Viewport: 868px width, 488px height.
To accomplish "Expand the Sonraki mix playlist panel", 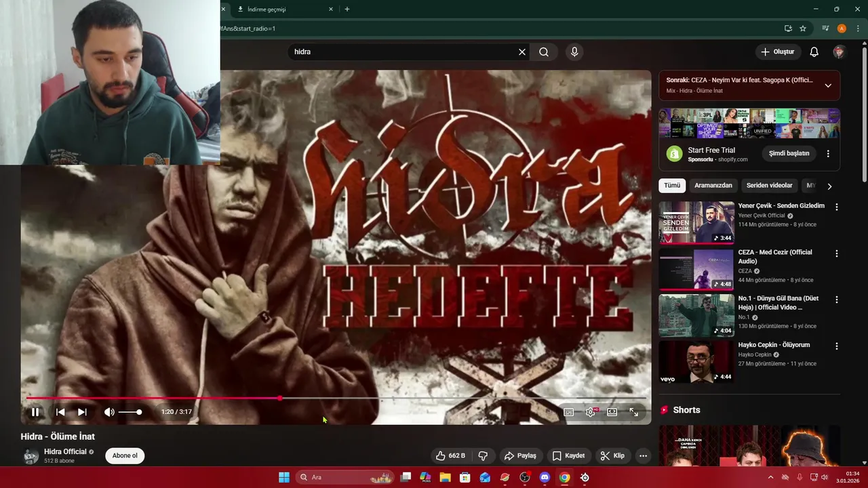I will click(828, 85).
